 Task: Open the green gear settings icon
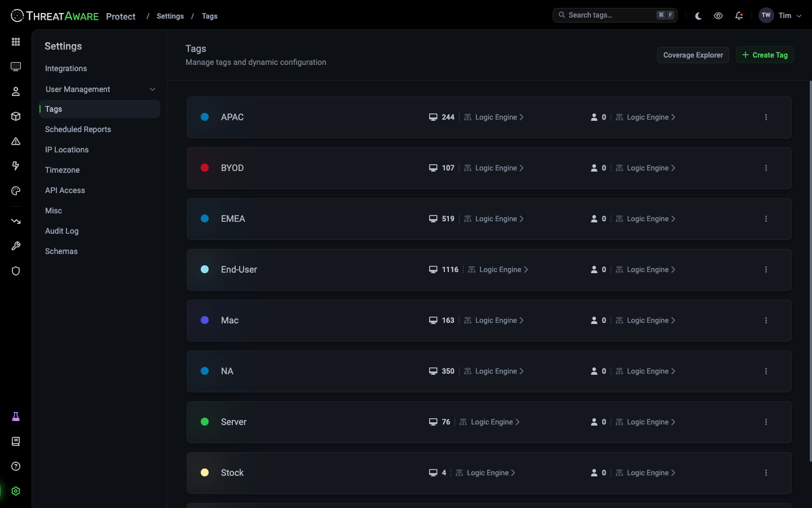pyautogui.click(x=16, y=491)
